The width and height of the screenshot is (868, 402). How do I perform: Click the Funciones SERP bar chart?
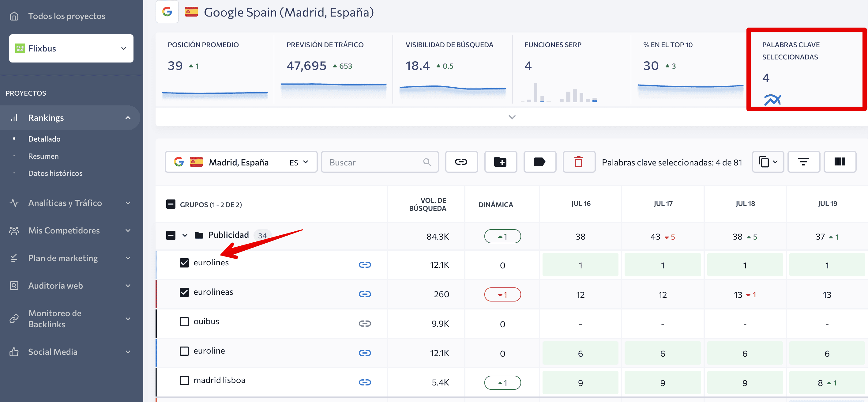point(559,93)
